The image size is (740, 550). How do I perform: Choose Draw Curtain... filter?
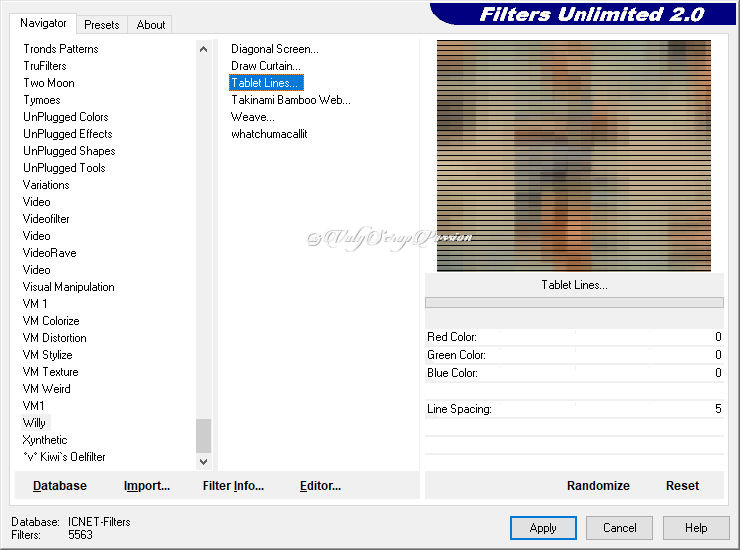click(x=266, y=66)
